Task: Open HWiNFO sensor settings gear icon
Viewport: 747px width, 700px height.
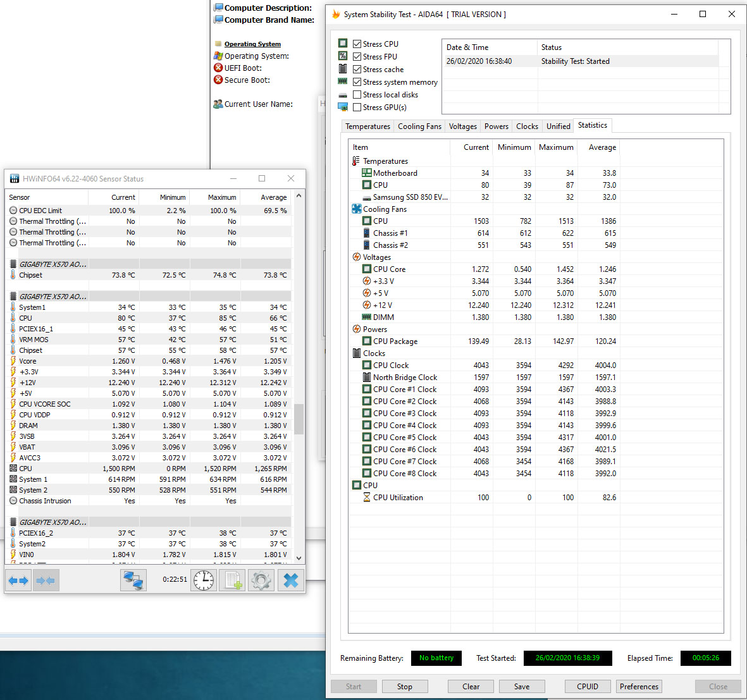Action: tap(261, 580)
